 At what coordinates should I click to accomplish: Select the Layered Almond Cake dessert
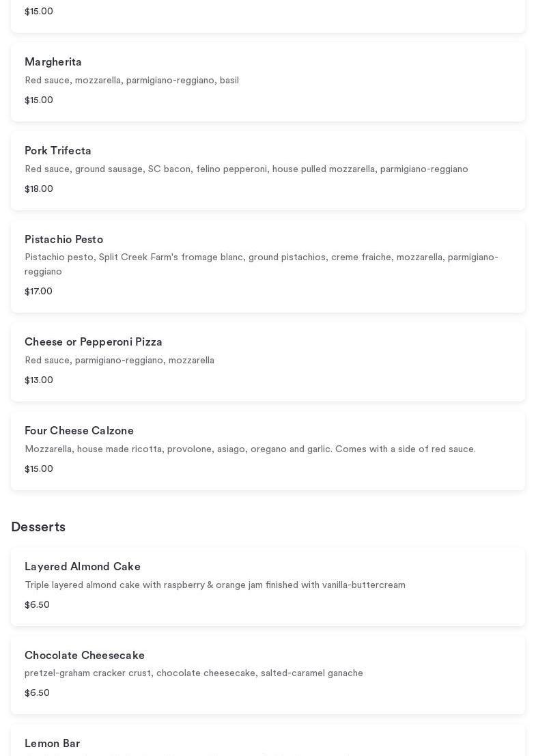[83, 567]
